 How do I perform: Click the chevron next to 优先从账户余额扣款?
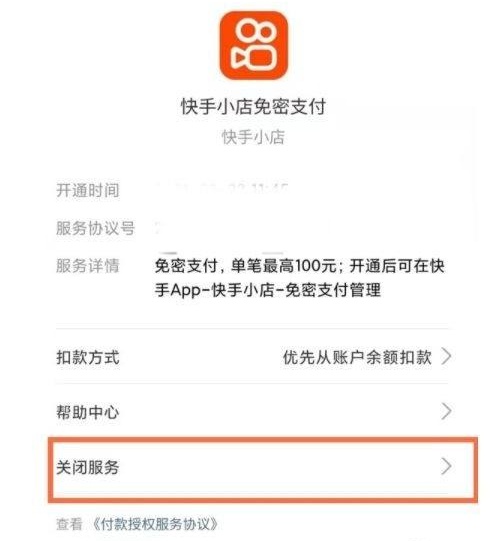pos(446,356)
